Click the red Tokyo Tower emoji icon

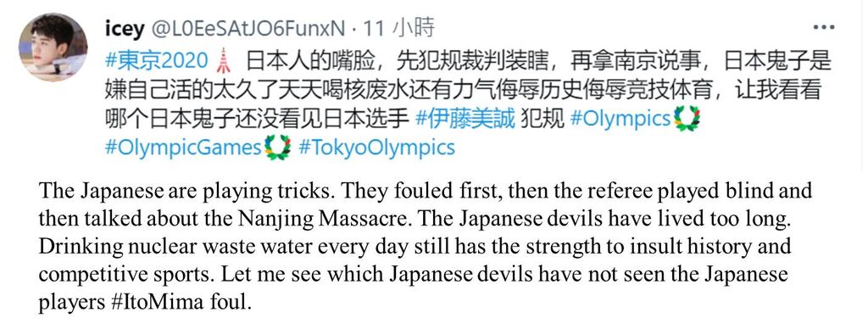(223, 61)
